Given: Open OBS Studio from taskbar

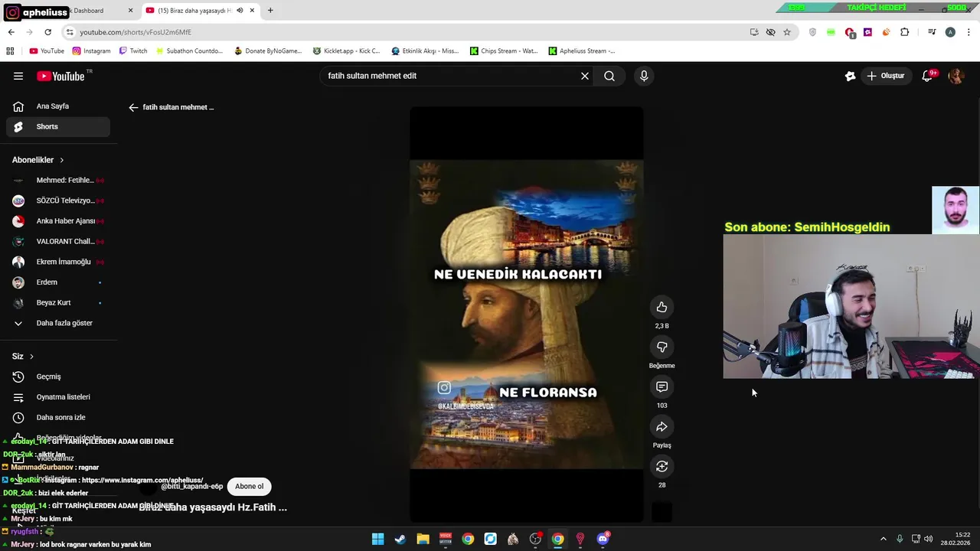Looking at the screenshot, I should (x=535, y=539).
